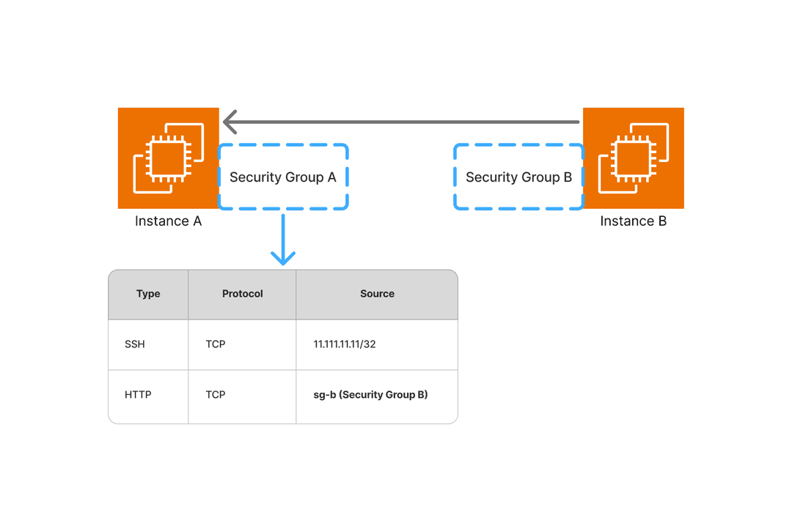Click the arrowhead touching Instance A
Image resolution: width=792 pixels, height=532 pixels.
(x=229, y=121)
